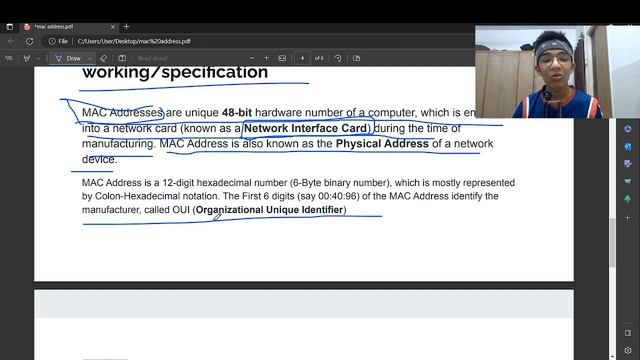
Task: Open the purple Designer sidebar icon
Action: (628, 164)
